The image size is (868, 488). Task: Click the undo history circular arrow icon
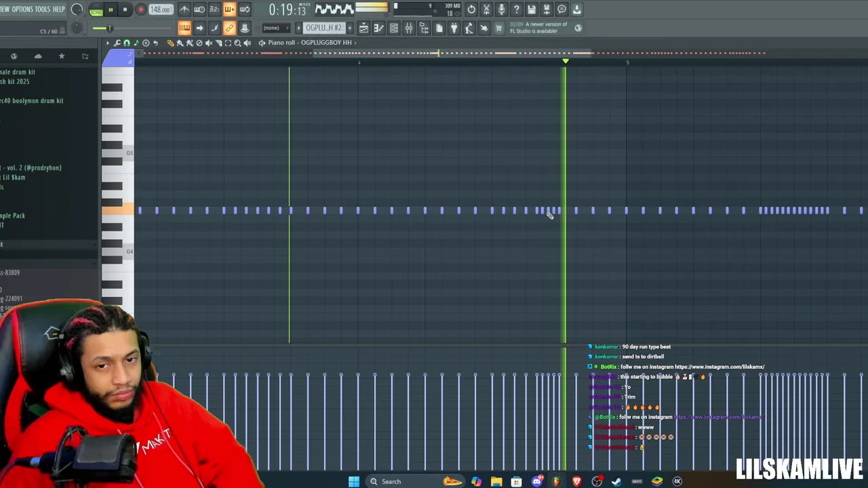(471, 9)
